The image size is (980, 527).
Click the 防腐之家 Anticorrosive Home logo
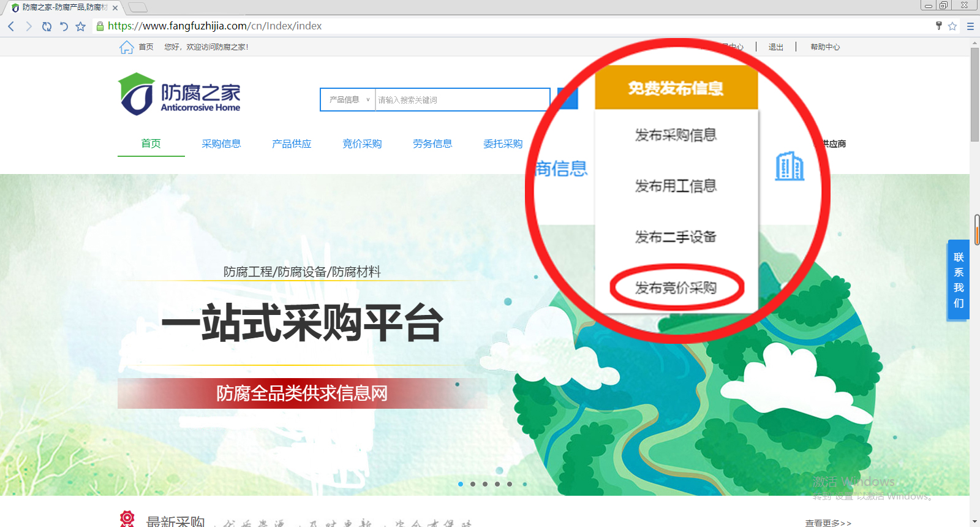(x=179, y=95)
